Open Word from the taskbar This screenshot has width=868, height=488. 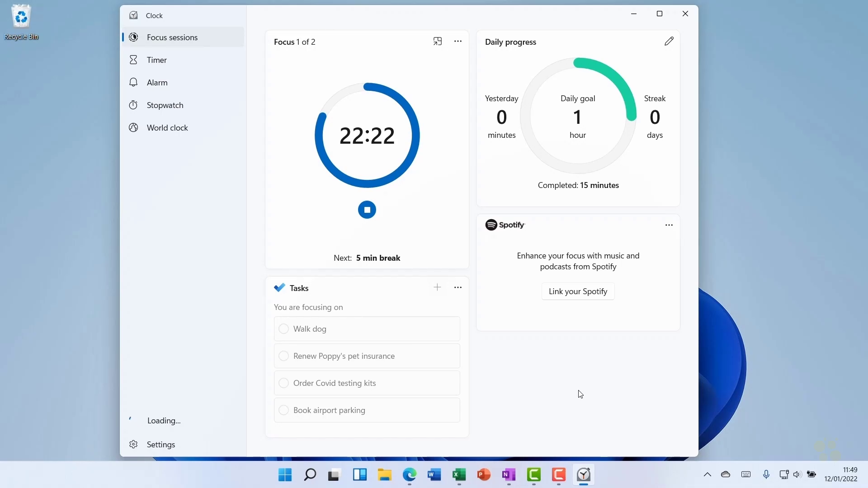434,475
